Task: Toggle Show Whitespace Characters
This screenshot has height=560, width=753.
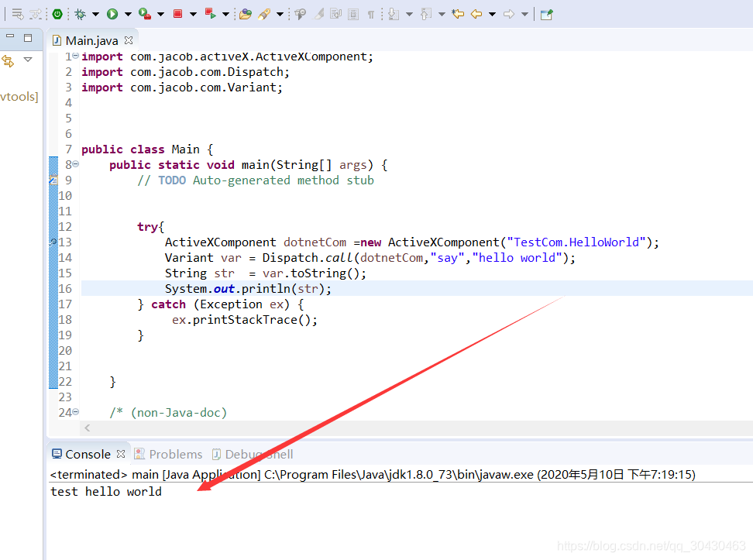Action: tap(372, 13)
